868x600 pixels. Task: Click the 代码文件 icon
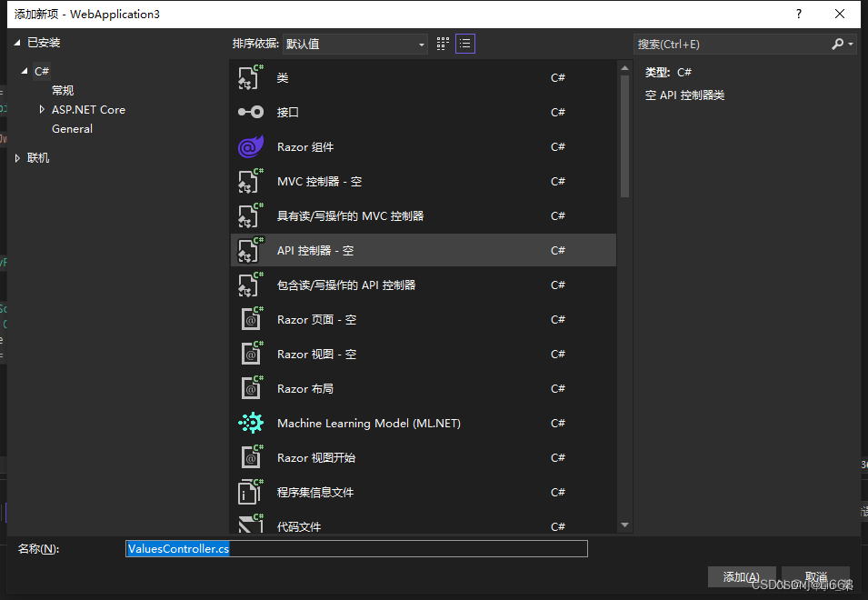(250, 524)
